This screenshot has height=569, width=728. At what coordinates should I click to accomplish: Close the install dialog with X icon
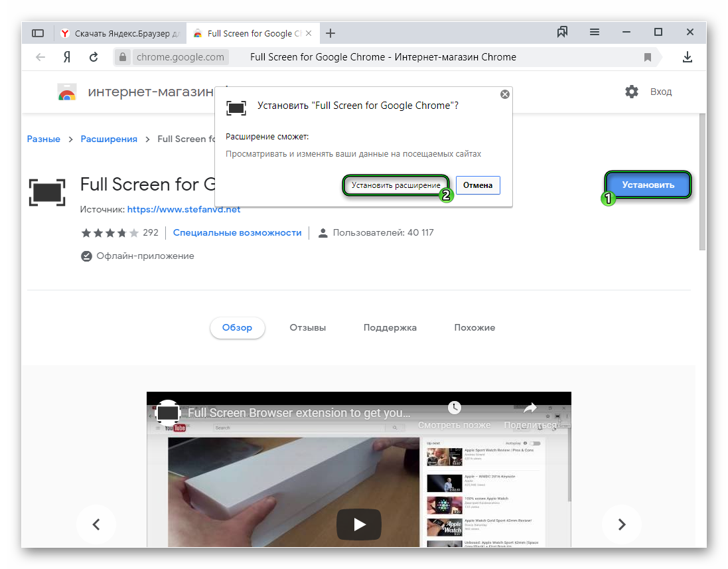pyautogui.click(x=505, y=94)
